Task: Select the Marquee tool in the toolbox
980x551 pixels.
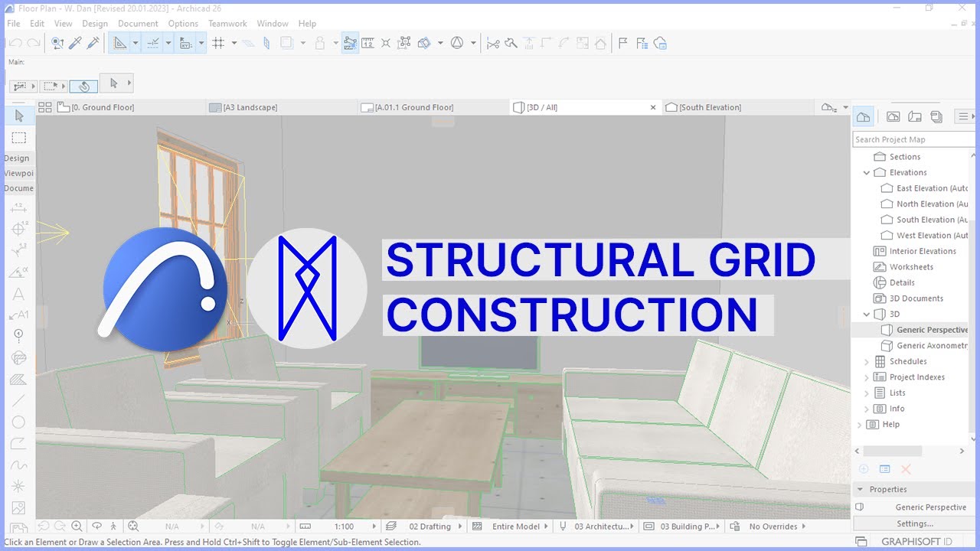Action: [x=19, y=138]
